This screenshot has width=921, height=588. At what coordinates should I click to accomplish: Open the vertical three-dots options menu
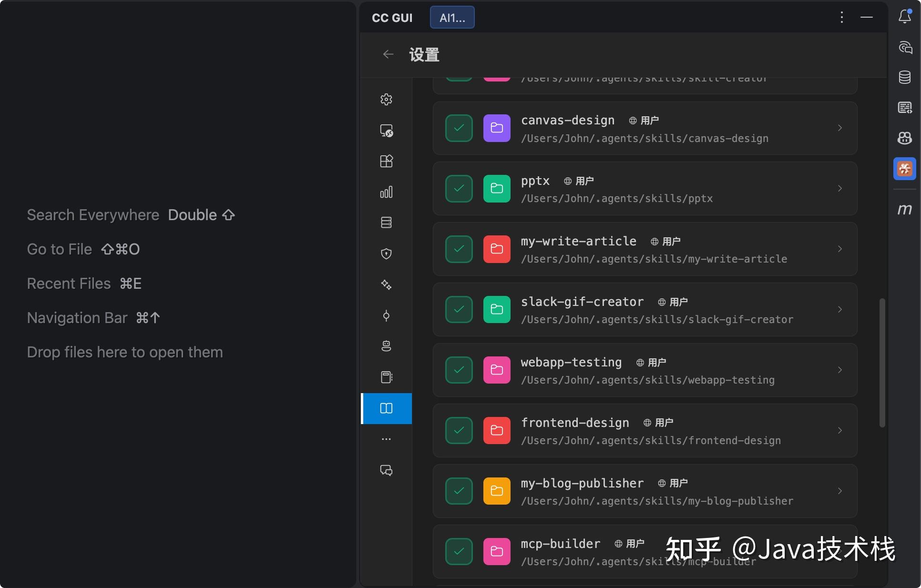click(x=841, y=17)
